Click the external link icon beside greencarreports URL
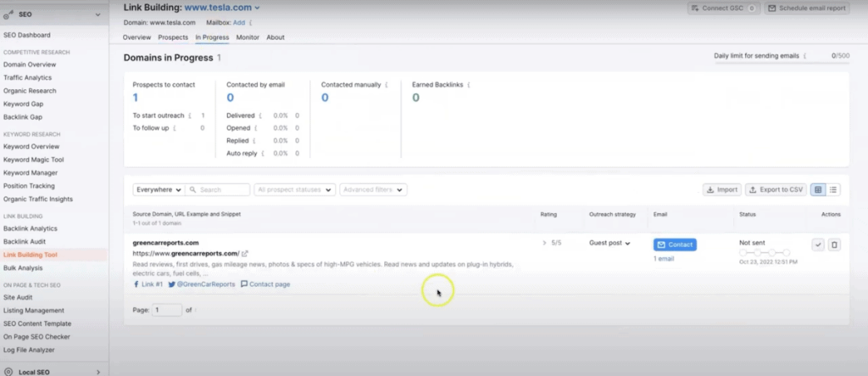Viewport: 868px width, 376px height. [x=245, y=254]
